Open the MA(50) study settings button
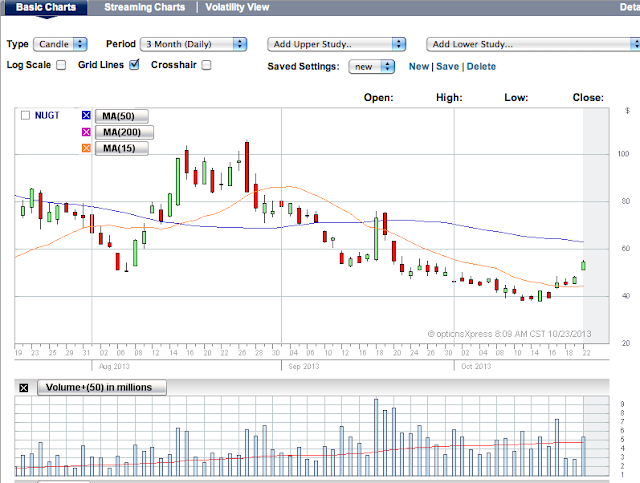 pos(122,116)
